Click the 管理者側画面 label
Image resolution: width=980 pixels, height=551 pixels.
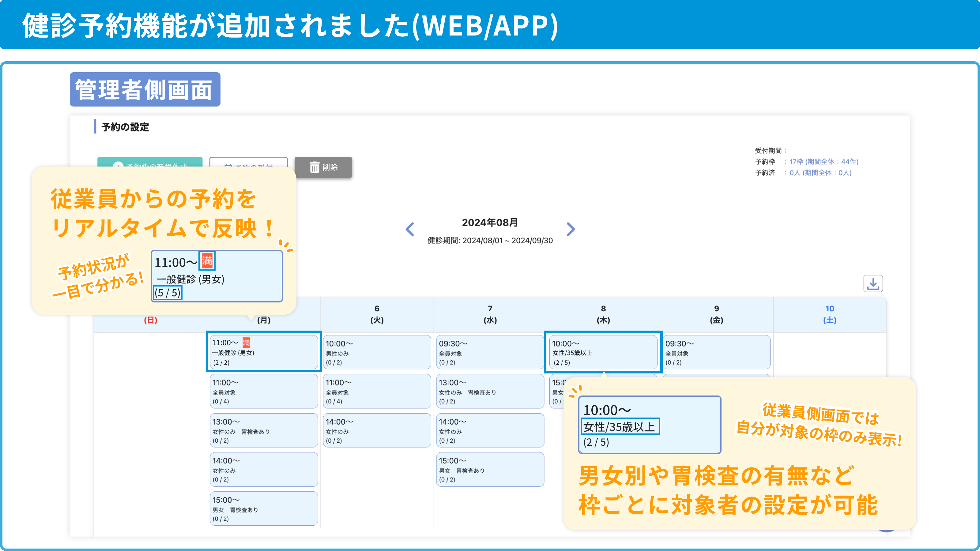(x=145, y=90)
